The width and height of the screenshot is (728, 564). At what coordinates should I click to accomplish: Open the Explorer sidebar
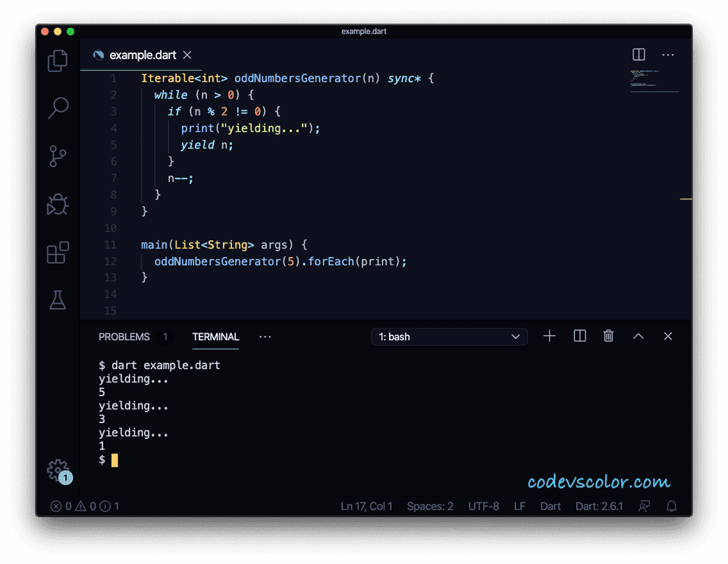click(x=57, y=60)
